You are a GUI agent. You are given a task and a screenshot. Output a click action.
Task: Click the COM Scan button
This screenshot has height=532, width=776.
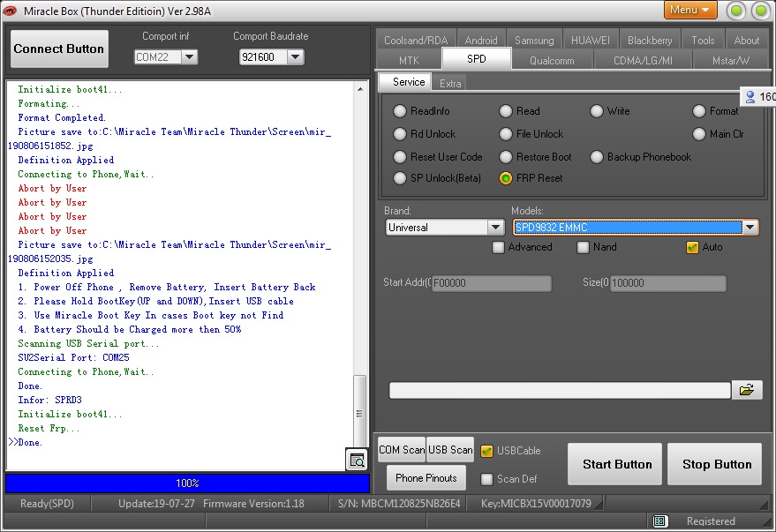(x=402, y=449)
